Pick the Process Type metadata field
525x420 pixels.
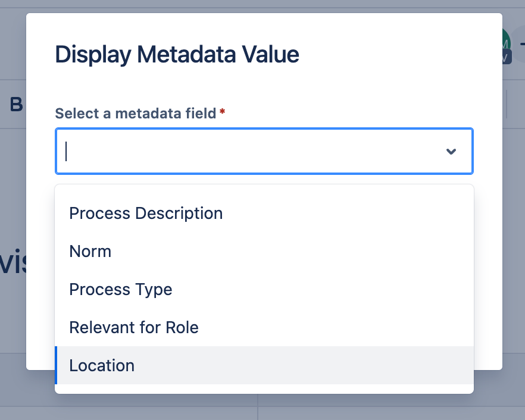pos(121,289)
